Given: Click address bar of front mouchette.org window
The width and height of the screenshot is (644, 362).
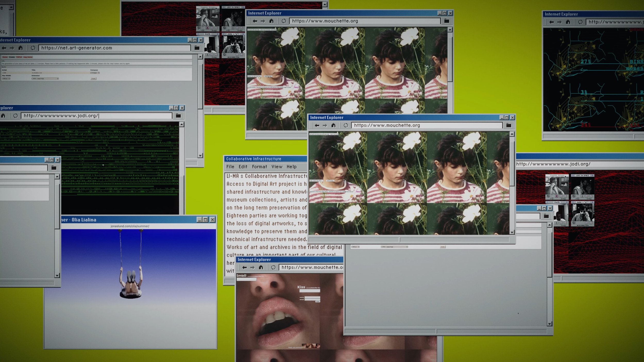Looking at the screenshot, I should click(x=427, y=125).
